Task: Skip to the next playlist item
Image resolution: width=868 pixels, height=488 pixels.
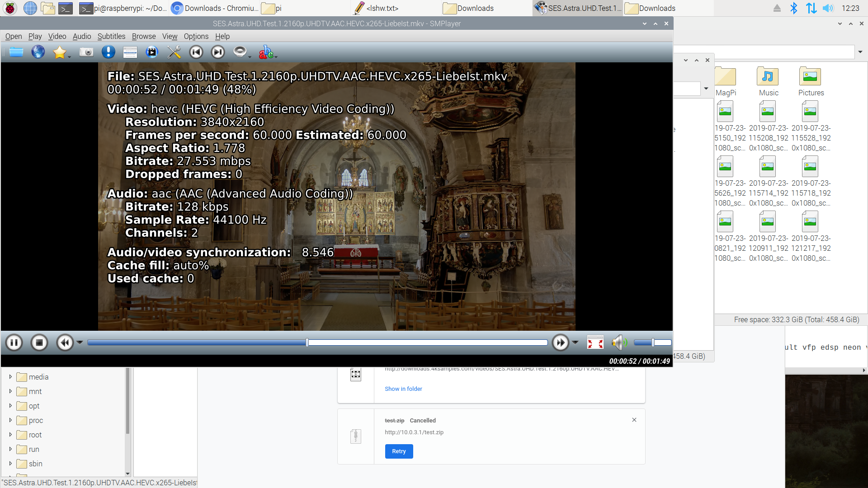Action: point(218,52)
